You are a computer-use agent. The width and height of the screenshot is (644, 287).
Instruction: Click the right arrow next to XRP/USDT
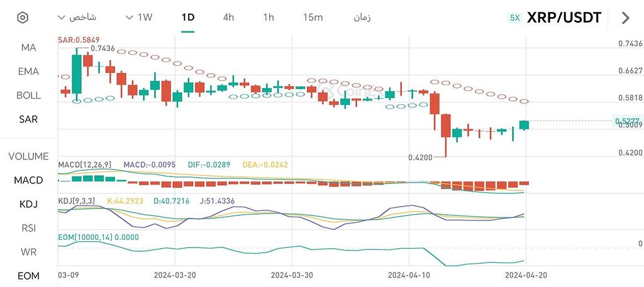coord(625,18)
